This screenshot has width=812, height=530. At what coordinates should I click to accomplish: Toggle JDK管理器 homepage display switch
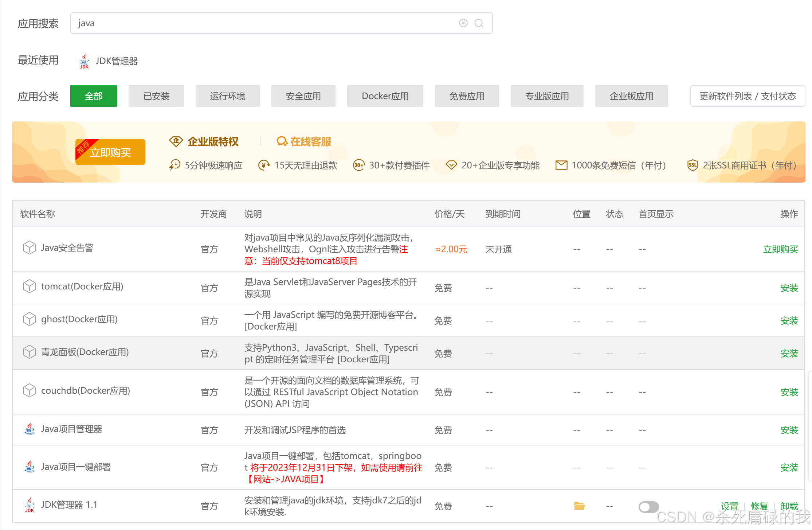649,507
